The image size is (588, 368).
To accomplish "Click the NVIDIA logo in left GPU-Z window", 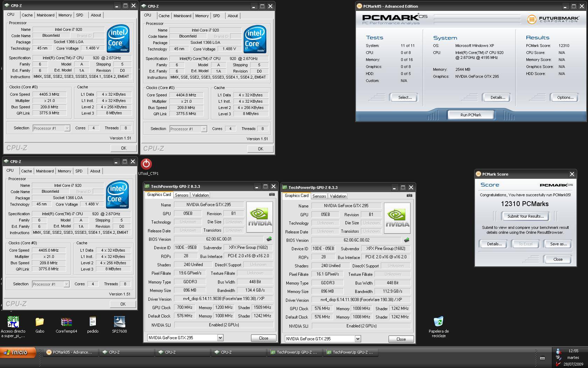I will point(260,217).
